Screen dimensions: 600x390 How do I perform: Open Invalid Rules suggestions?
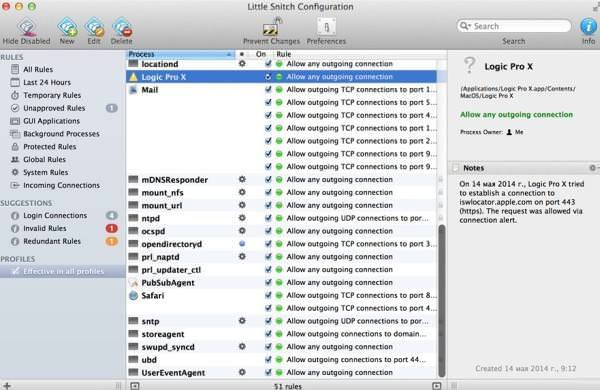(x=45, y=228)
